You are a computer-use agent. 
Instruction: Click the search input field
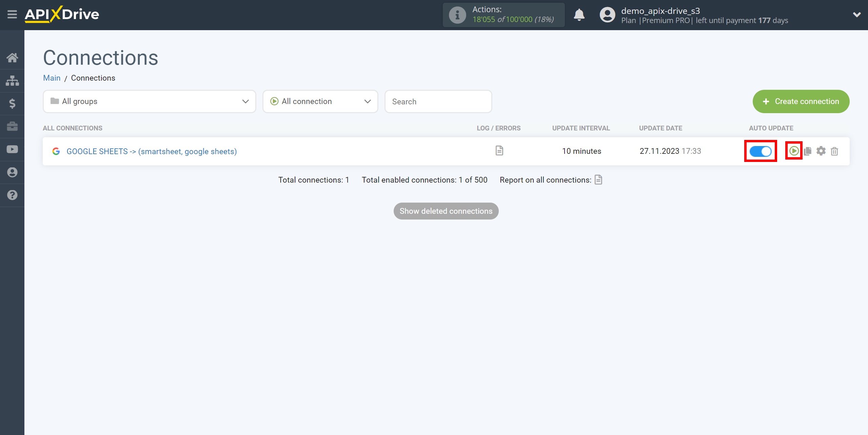tap(438, 101)
